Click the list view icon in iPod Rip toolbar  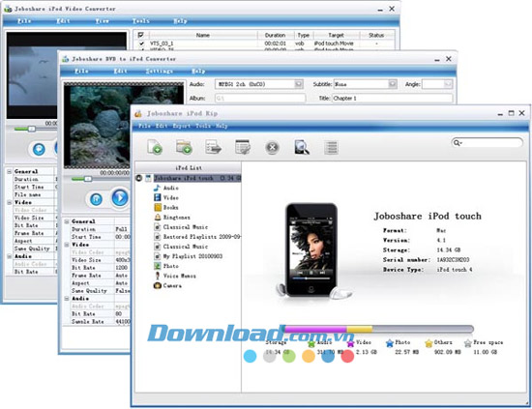[331, 148]
